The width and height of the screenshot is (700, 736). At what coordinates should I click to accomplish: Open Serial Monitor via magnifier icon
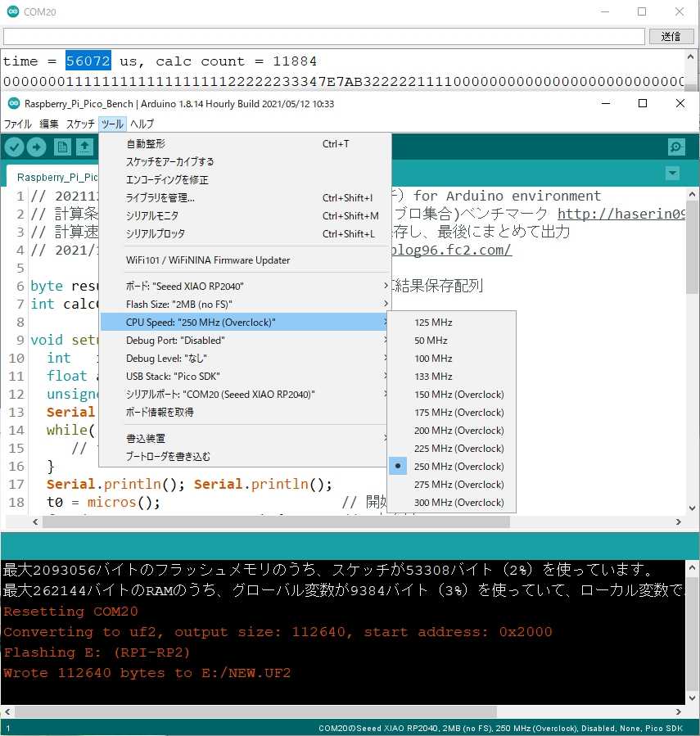[x=676, y=147]
